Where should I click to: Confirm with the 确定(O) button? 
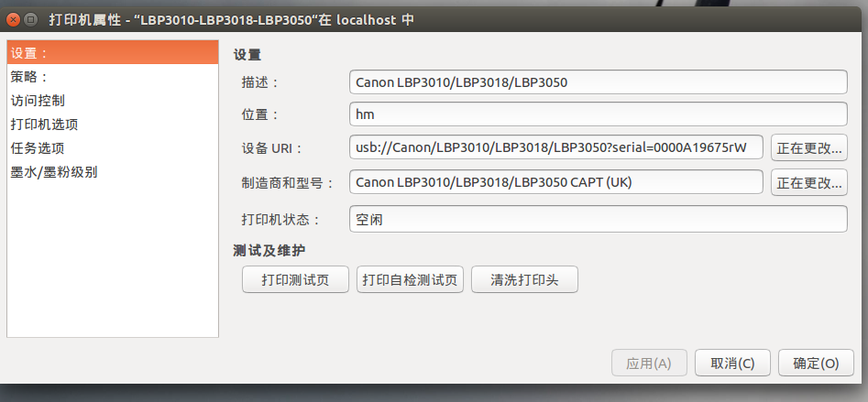point(816,364)
